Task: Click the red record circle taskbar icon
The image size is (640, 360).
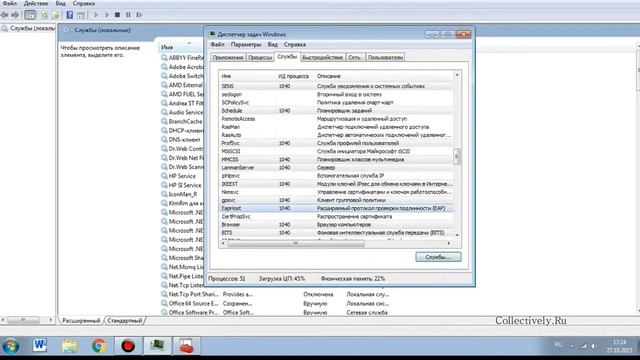Action: [128, 346]
